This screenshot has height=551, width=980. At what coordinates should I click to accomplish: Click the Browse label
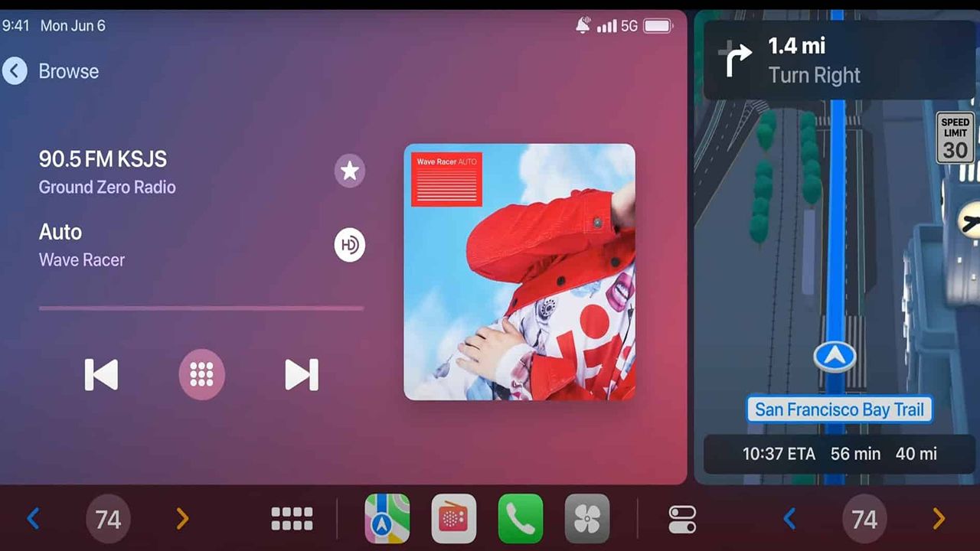pos(69,71)
